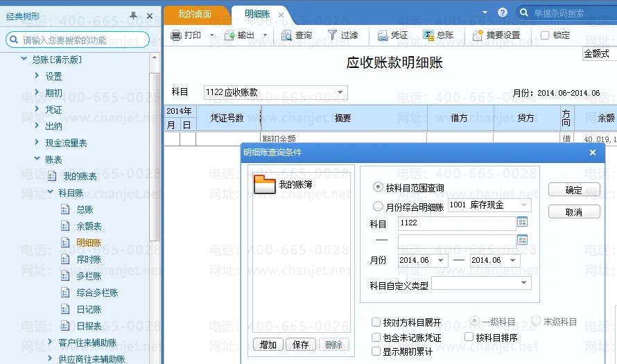Image resolution: width=617 pixels, height=364 pixels.
Task: Click the 取消 button
Action: (574, 212)
